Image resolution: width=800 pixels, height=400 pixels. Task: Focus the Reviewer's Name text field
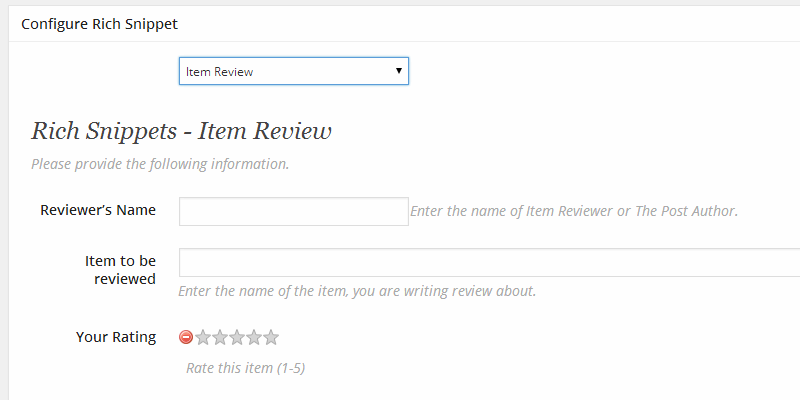point(293,211)
